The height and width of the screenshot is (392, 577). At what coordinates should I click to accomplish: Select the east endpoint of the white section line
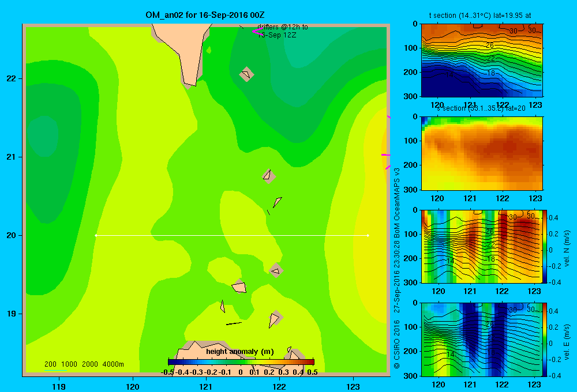[368, 235]
